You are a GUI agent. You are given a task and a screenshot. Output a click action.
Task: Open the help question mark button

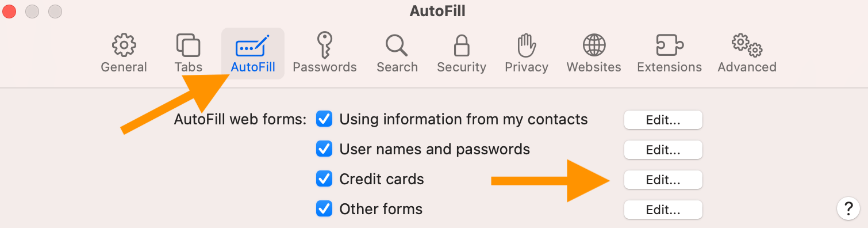pyautogui.click(x=848, y=208)
